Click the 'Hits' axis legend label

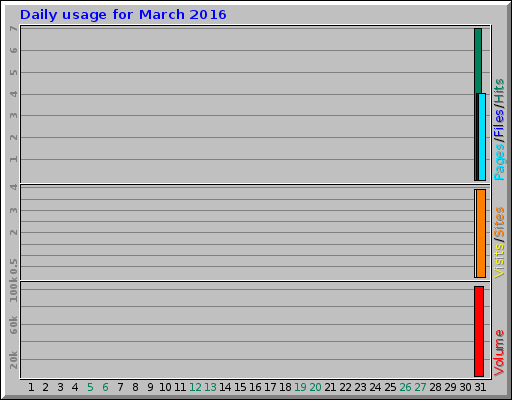coord(499,91)
